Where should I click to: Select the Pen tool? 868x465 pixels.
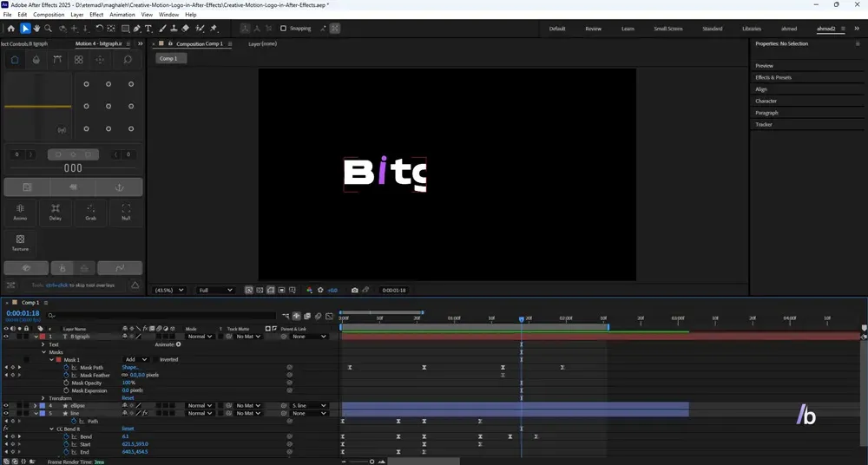pos(137,29)
